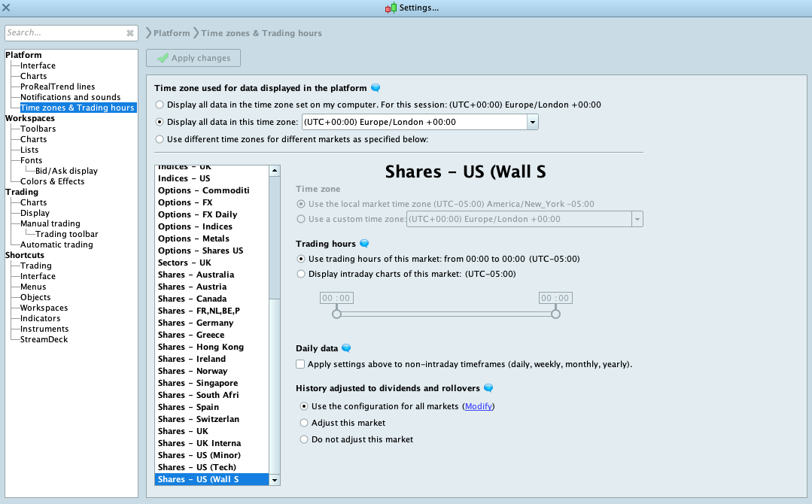
Task: Open Toolbars under Workspaces
Action: [38, 129]
